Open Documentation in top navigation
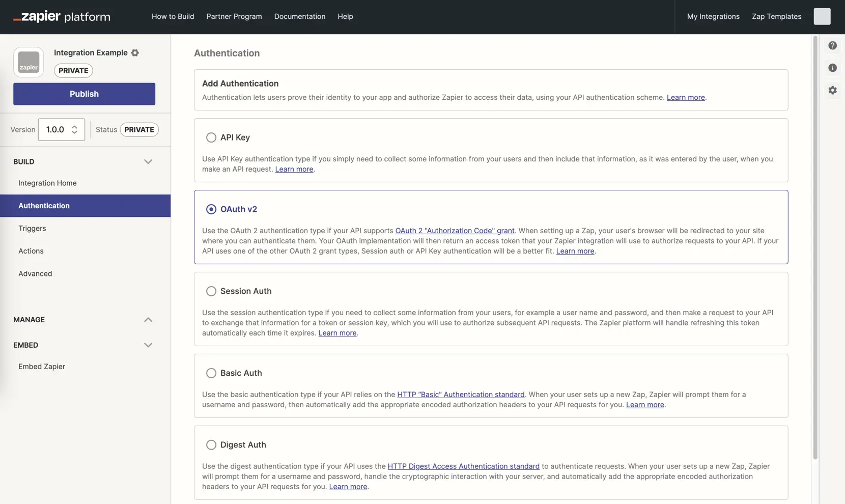 pyautogui.click(x=299, y=16)
